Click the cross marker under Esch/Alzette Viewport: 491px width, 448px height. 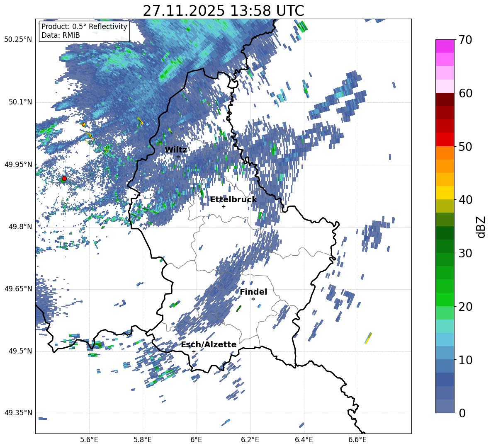[x=194, y=351]
